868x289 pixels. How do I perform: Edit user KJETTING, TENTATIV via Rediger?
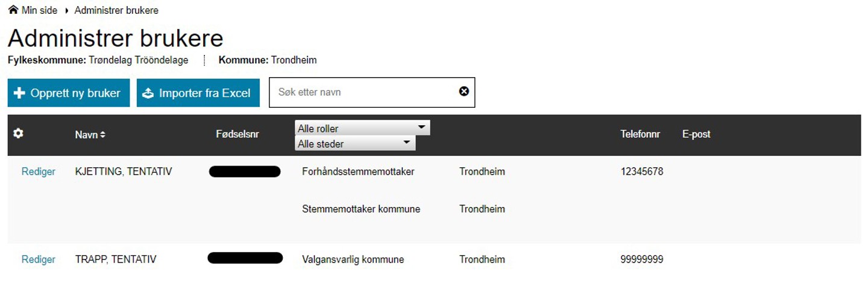(x=38, y=172)
